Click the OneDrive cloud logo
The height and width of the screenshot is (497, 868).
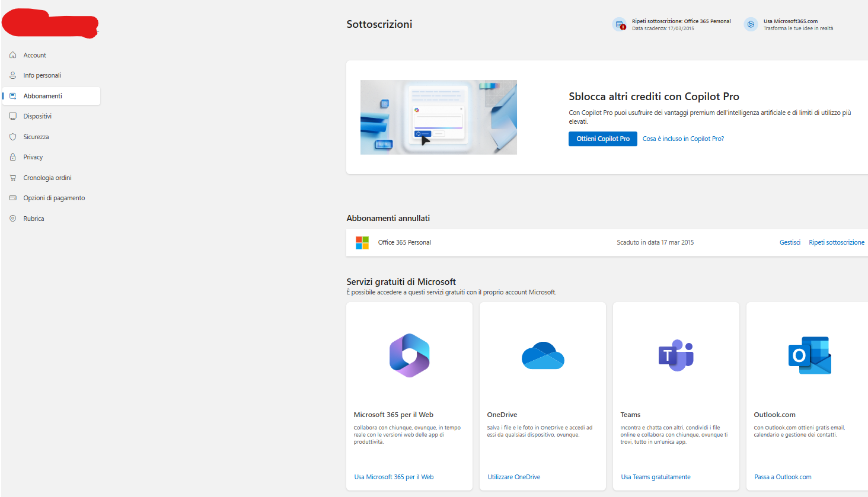tap(543, 355)
